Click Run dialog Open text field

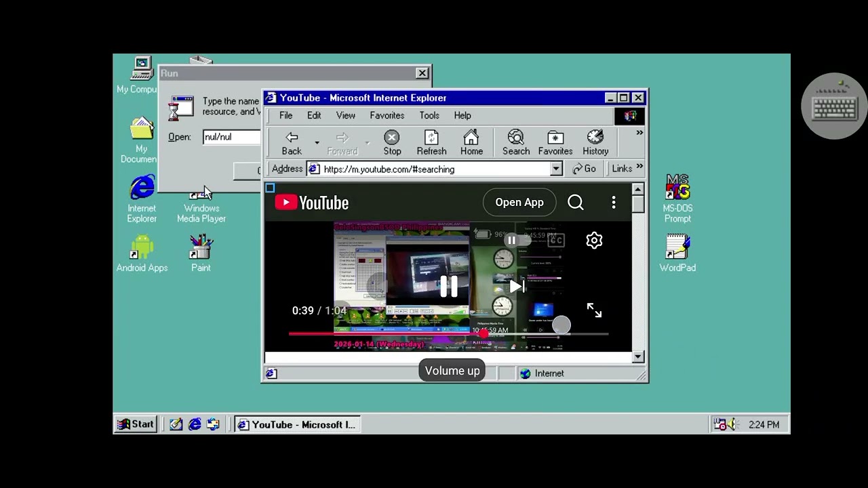pos(231,137)
